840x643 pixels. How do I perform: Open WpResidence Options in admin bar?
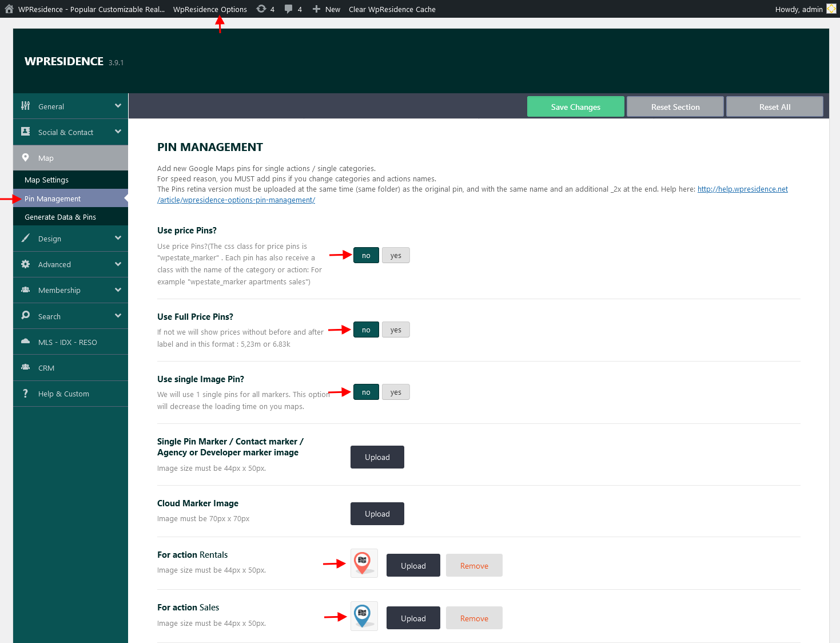[210, 9]
